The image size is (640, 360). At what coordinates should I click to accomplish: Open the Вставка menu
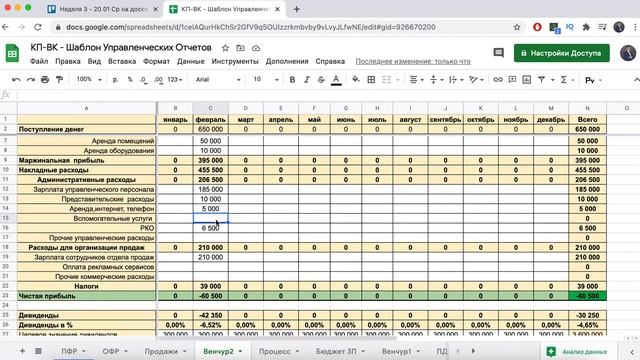click(122, 61)
